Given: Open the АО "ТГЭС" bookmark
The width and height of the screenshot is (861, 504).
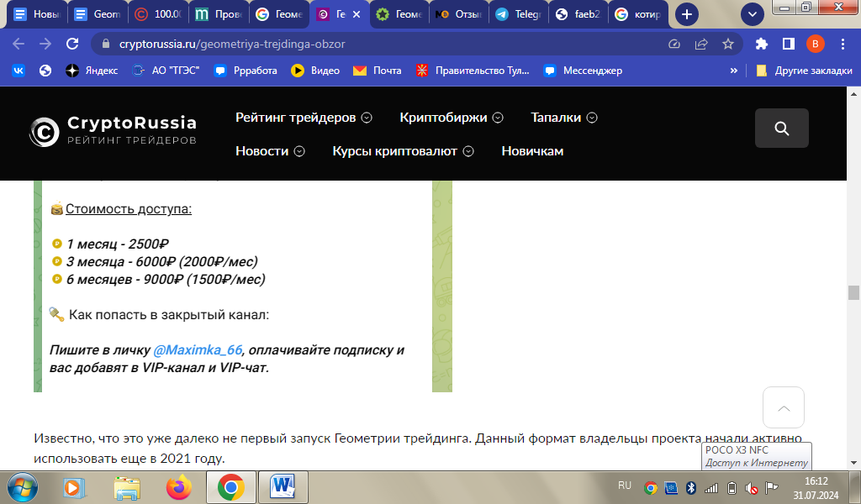Looking at the screenshot, I should [166, 71].
